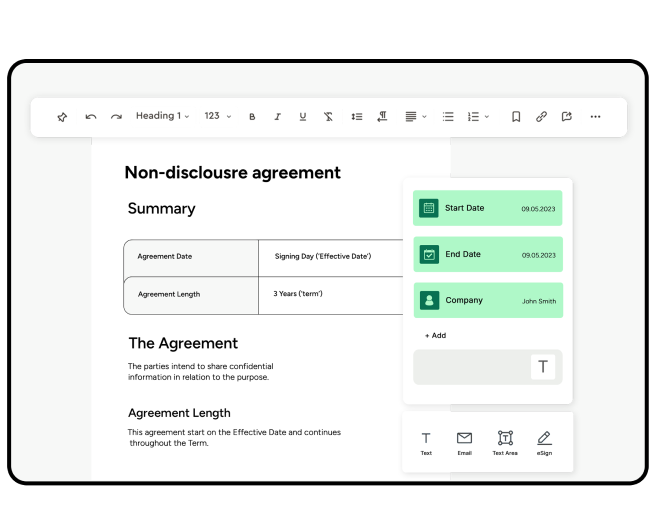Screen dimensions: 659x519
Task: Click the + Add button
Action: coord(435,336)
